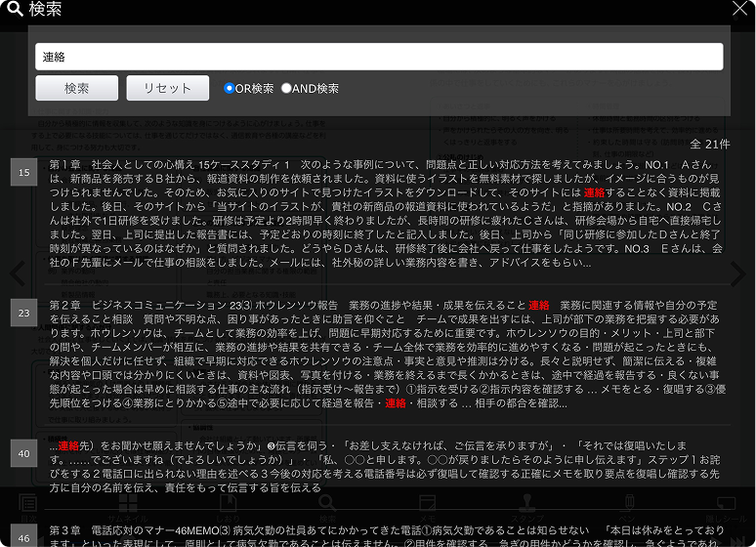Click the dimmed next-page arrow on the right edge
The height and width of the screenshot is (547, 756).
[738, 274]
